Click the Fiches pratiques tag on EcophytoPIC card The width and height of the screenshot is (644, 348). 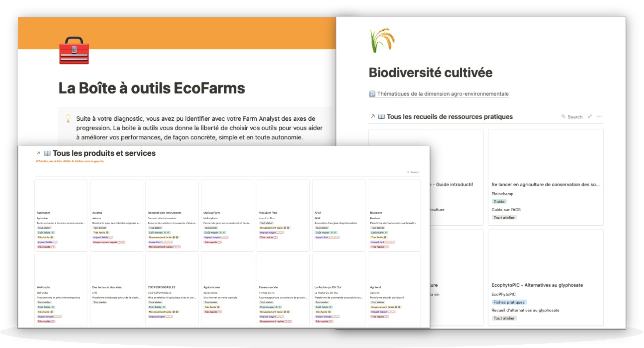point(509,302)
